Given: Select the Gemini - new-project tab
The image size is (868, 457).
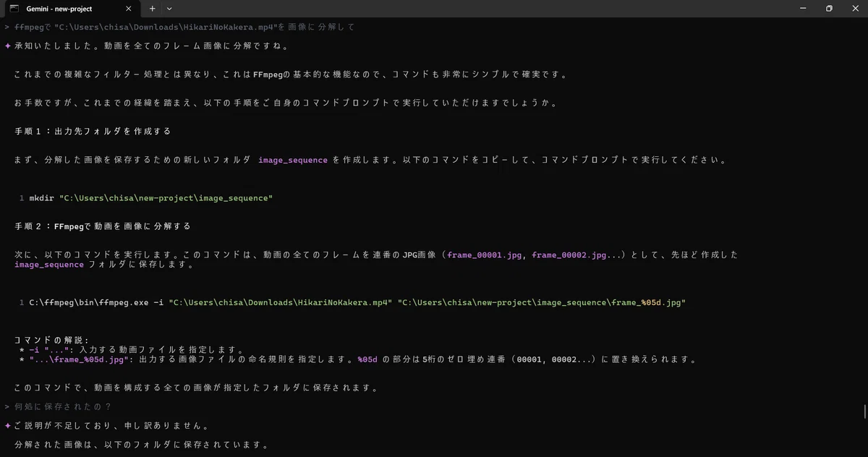Looking at the screenshot, I should coord(71,9).
